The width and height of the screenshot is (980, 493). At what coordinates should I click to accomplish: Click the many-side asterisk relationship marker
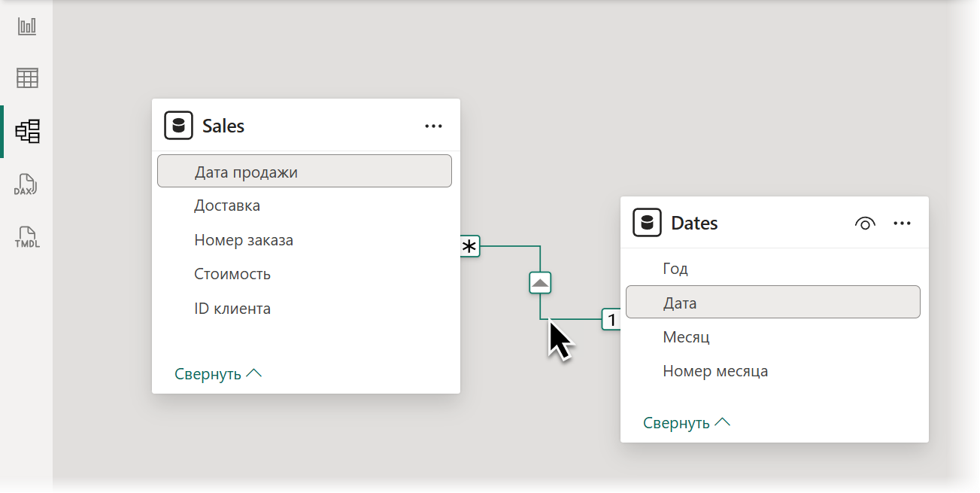point(470,246)
